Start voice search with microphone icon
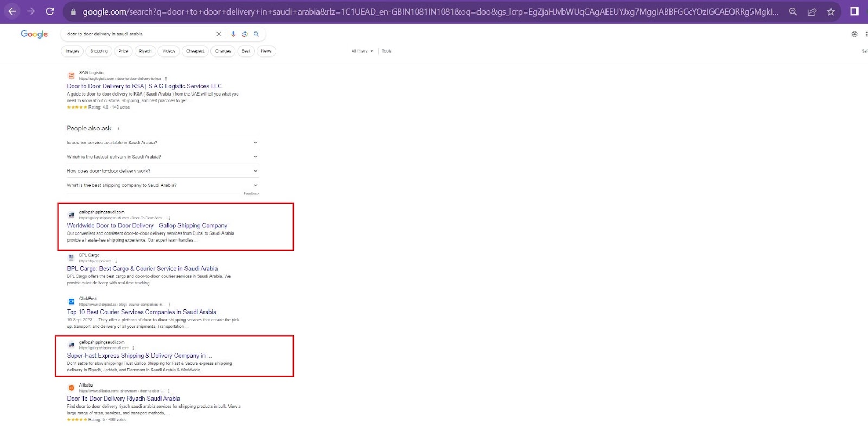868x430 pixels. [233, 34]
